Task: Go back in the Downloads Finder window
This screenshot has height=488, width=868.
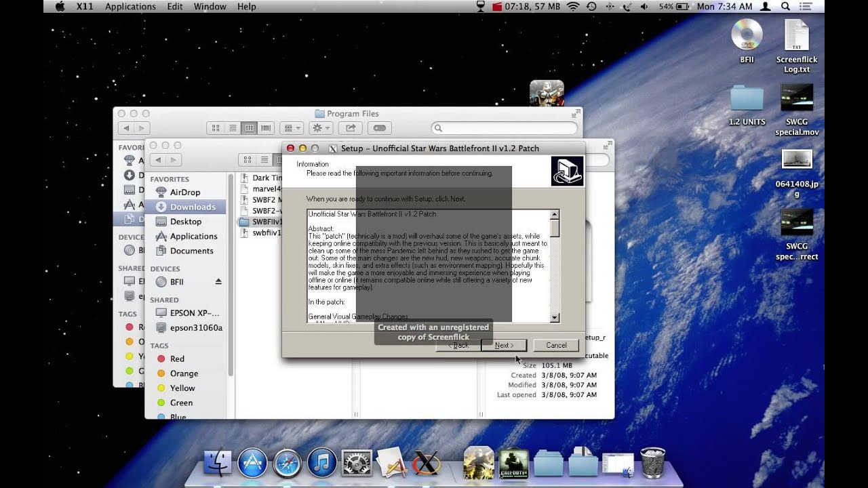Action: (157, 160)
